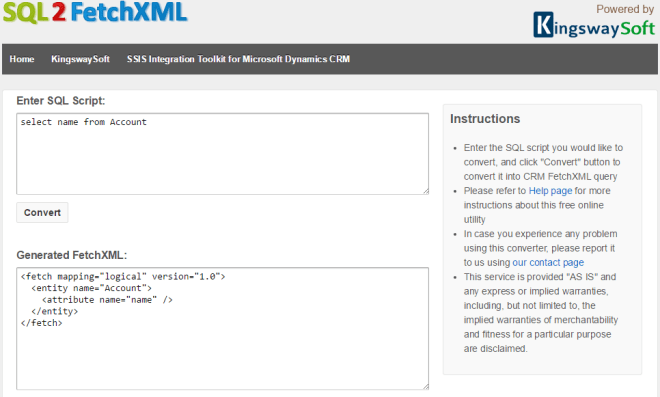Click the Enter SQL Script label
Image resolution: width=660 pixels, height=397 pixels.
pyautogui.click(x=61, y=101)
